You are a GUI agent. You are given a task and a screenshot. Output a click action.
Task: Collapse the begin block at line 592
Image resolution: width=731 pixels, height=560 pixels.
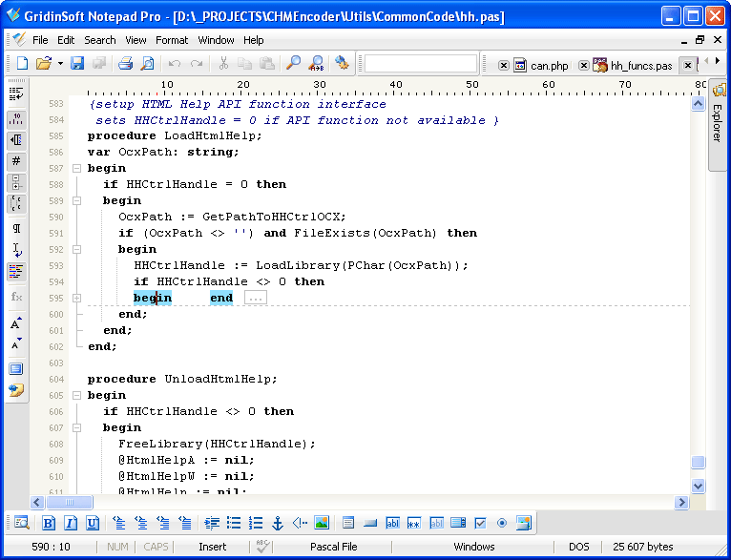[x=77, y=249]
